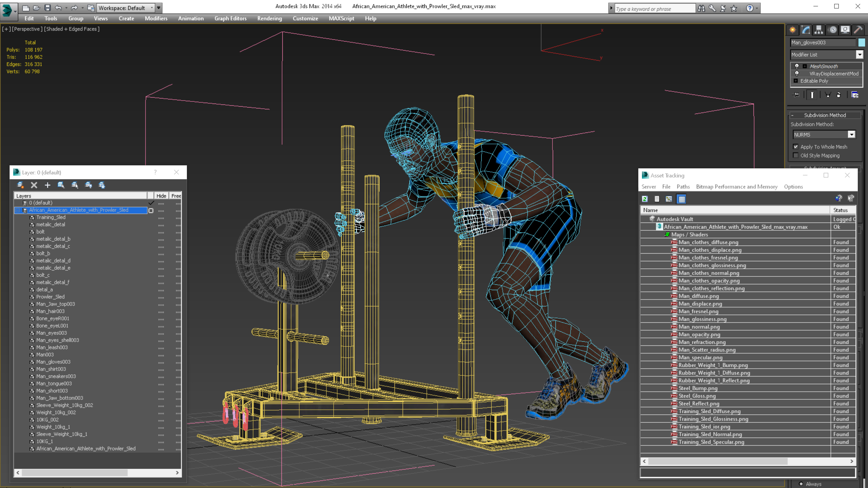Select the Always radio button

pos(801,483)
